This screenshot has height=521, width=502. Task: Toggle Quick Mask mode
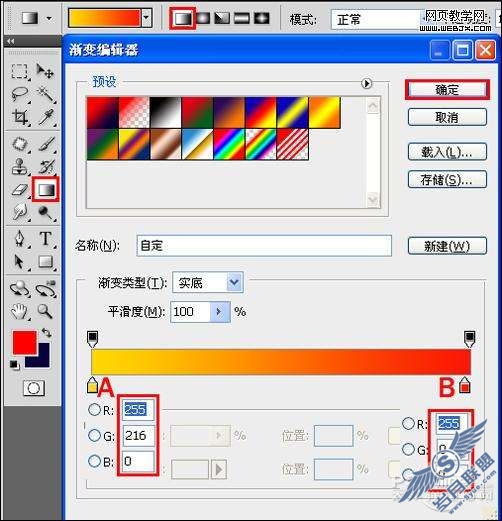click(x=34, y=388)
